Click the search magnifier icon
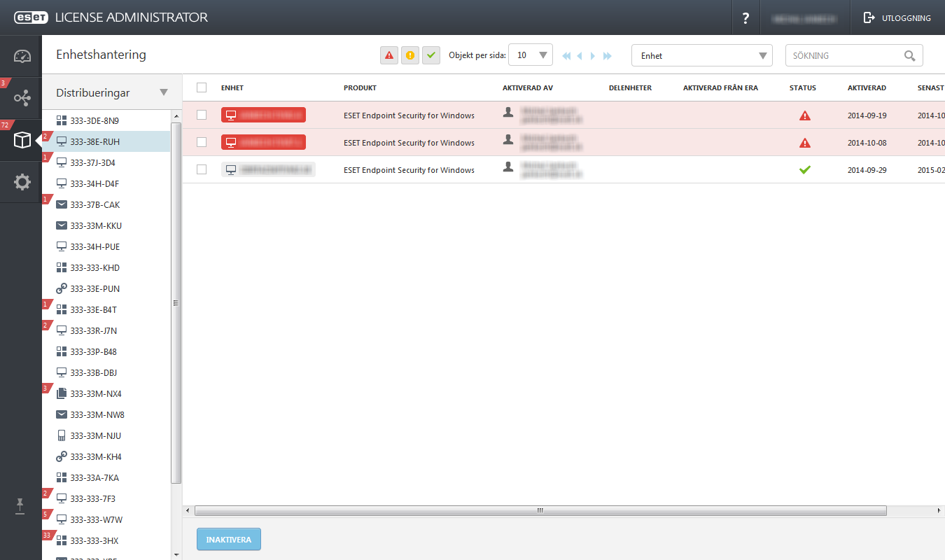Screen dimensions: 945x560 pos(910,55)
